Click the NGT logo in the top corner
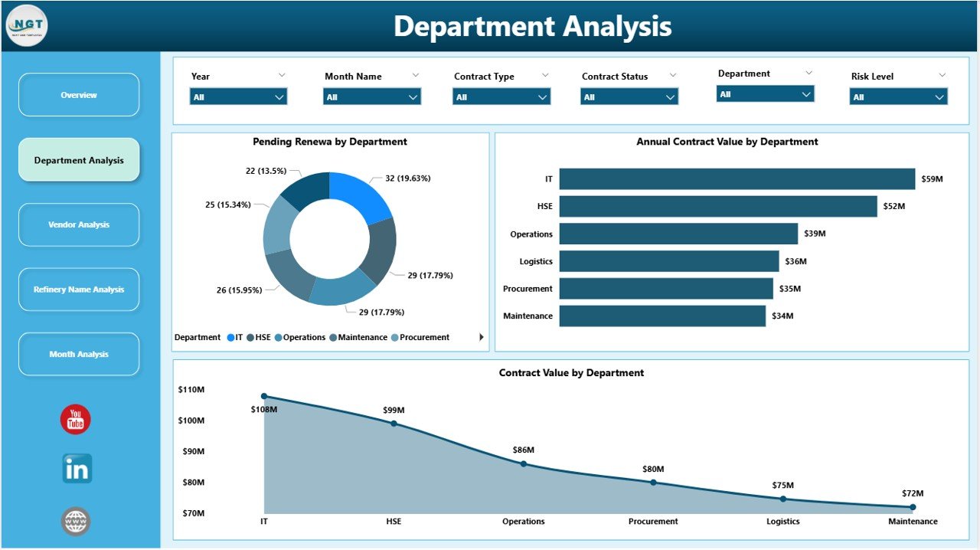The image size is (980, 550). click(26, 25)
